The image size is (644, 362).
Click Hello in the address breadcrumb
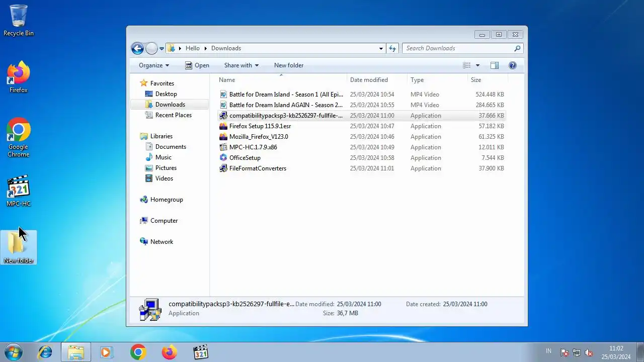pos(193,48)
